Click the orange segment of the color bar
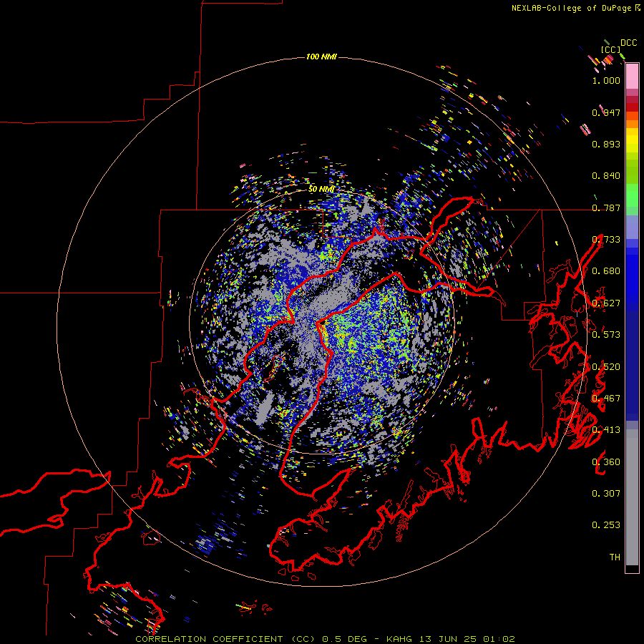The width and height of the screenshot is (644, 644). coord(632,124)
